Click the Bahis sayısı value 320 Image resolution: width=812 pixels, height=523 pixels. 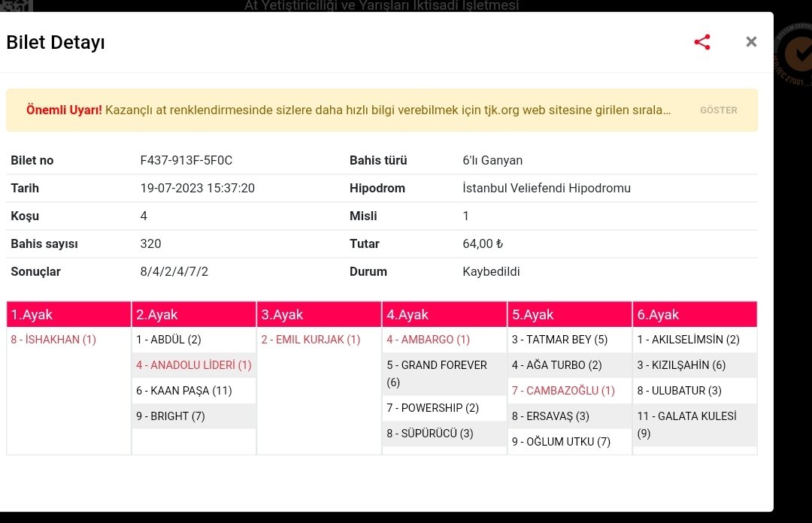(150, 244)
